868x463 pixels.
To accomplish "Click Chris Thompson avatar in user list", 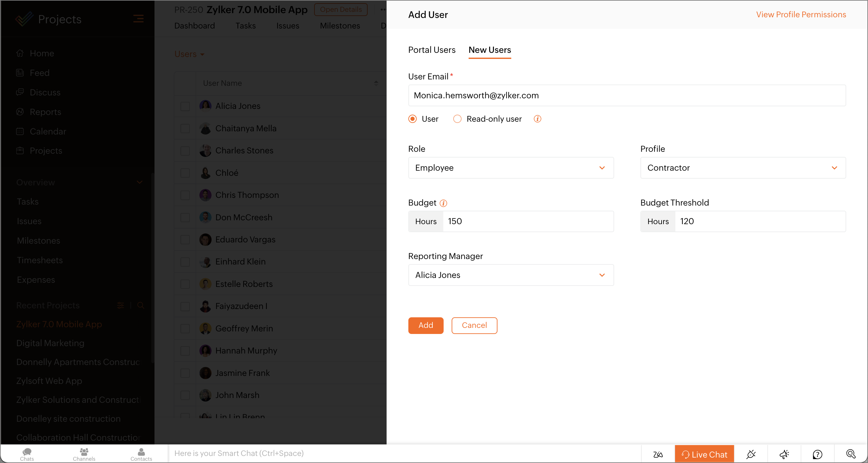I will 205,195.
